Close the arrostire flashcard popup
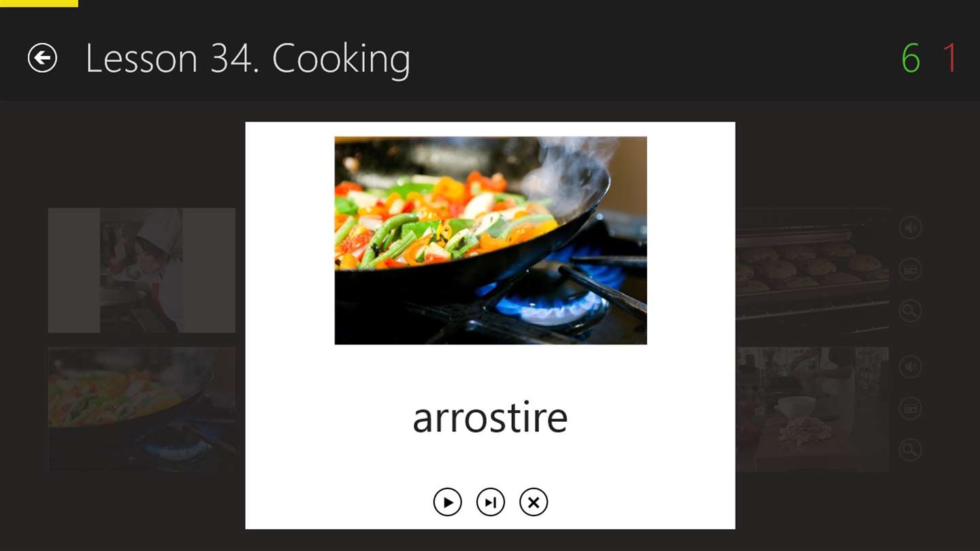 (534, 502)
